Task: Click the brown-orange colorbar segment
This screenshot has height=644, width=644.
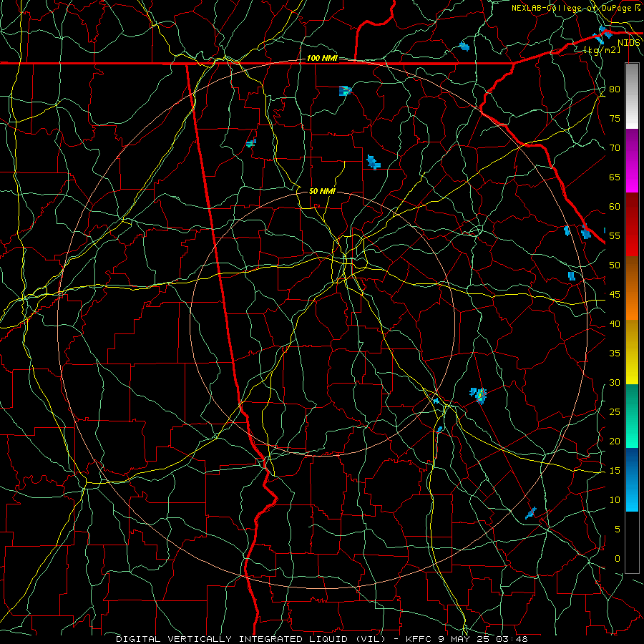Action: coord(632,288)
